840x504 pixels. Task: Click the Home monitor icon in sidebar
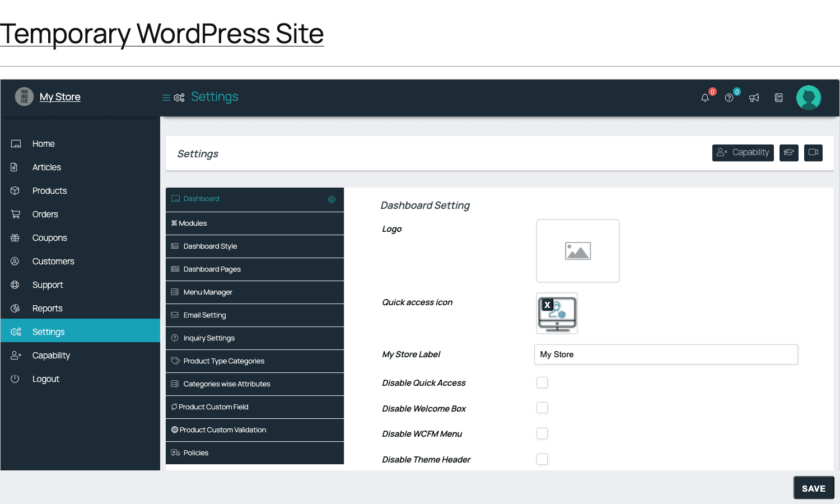[x=16, y=144]
